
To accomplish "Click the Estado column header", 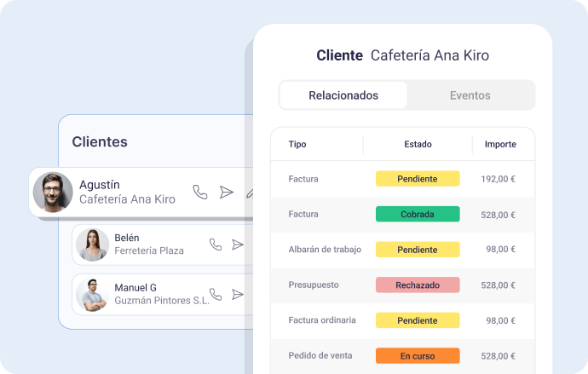I will [x=418, y=145].
